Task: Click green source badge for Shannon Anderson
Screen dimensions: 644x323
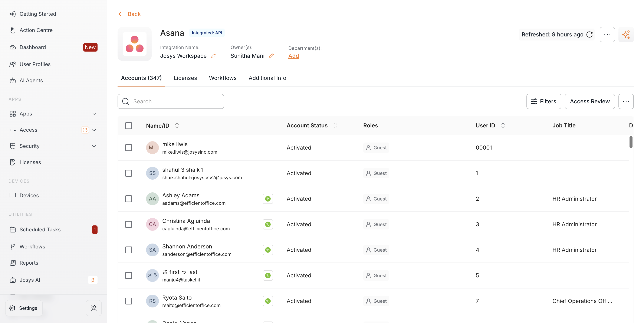Action: pos(268,250)
